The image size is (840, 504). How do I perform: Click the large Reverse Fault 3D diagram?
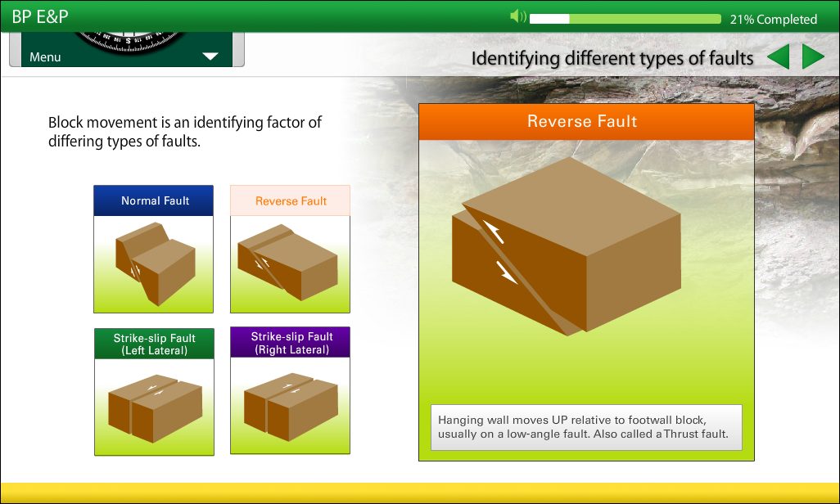(x=567, y=245)
